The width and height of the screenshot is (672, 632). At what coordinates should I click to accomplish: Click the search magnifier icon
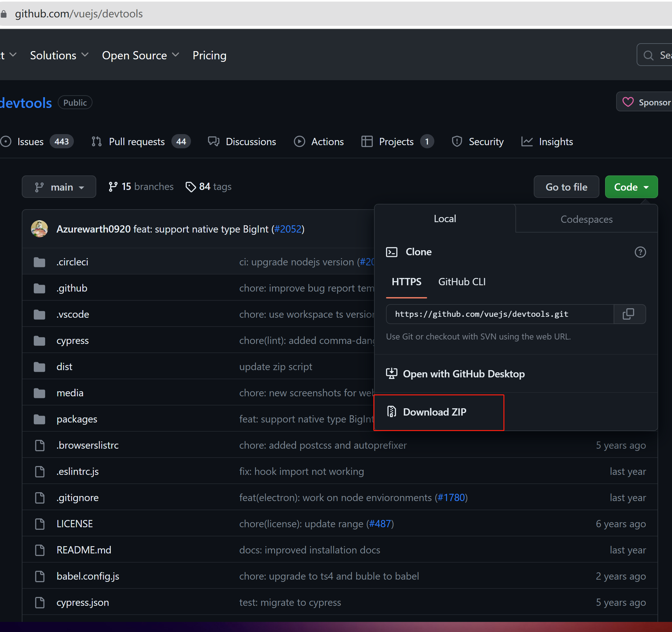[648, 55]
